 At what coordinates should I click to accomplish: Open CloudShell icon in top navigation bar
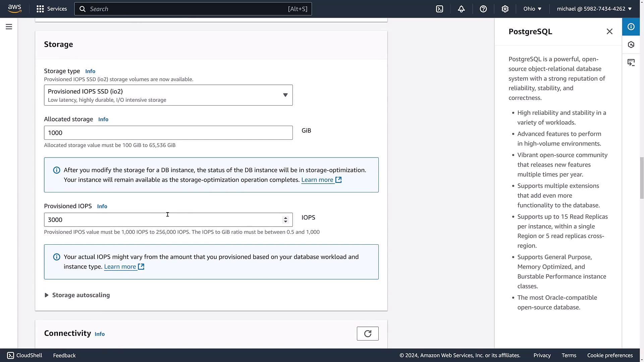click(x=439, y=9)
